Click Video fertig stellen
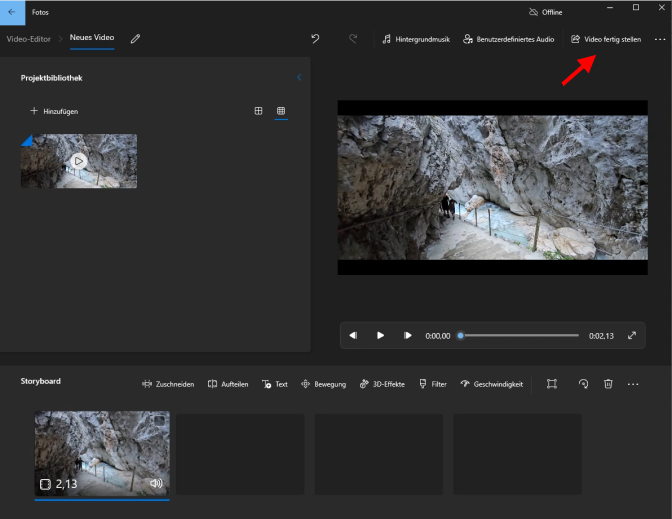 point(605,39)
